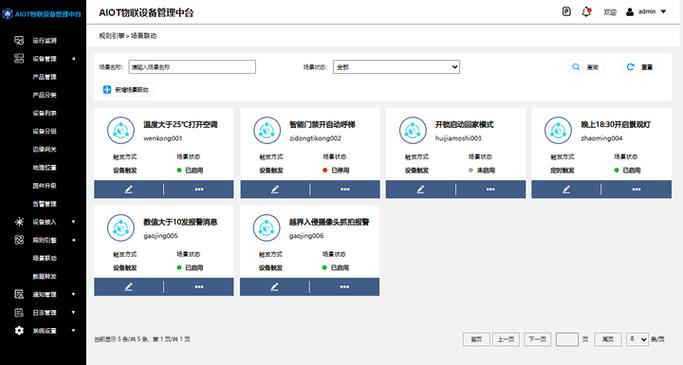Edit the 智能门禁开自动呼梯 scene with pencil icon
This screenshot has height=365, width=683.
click(275, 189)
